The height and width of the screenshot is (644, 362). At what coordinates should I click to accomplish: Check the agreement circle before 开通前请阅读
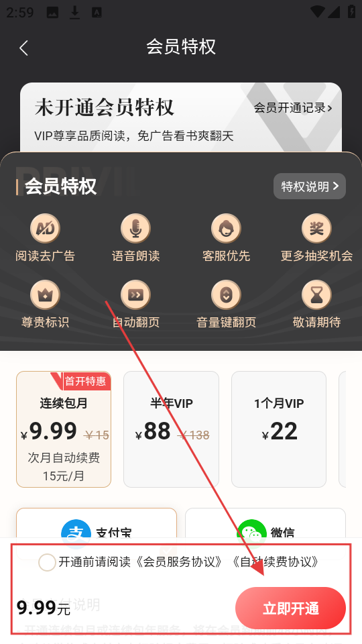(x=47, y=562)
